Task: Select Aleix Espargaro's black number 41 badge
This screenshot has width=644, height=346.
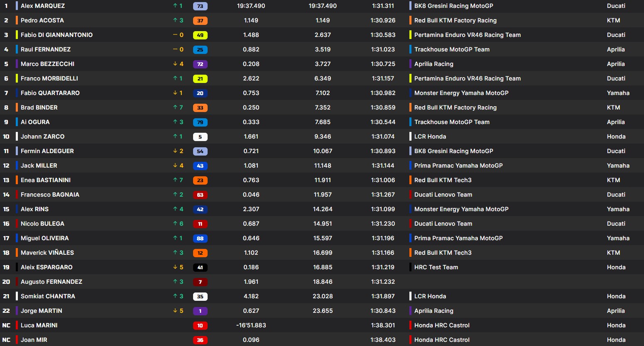Action: click(x=200, y=268)
